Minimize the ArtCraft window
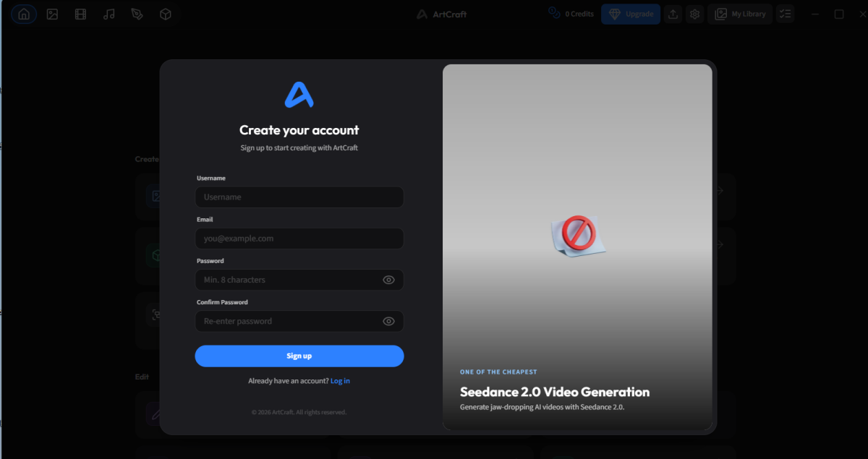The width and height of the screenshot is (868, 459). point(814,14)
